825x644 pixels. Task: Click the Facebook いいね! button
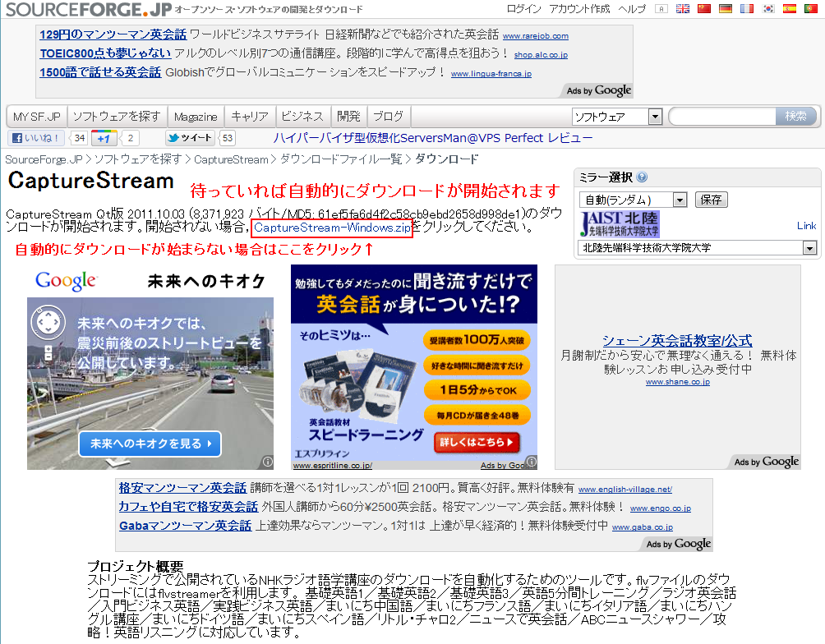click(x=36, y=138)
